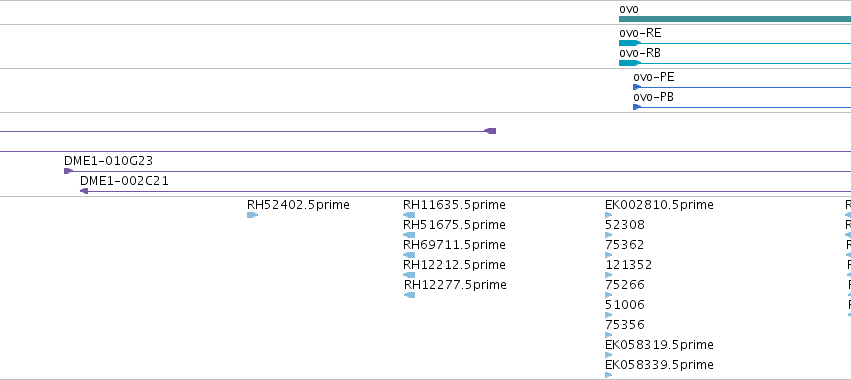This screenshot has height=380, width=851.
Task: Select the RH11635.5prime EST glyph
Action: pos(409,215)
